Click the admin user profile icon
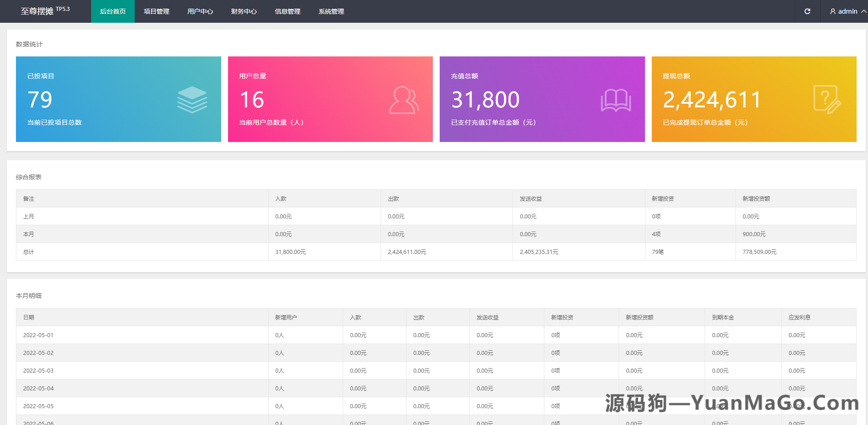The image size is (868, 425). 832,11
